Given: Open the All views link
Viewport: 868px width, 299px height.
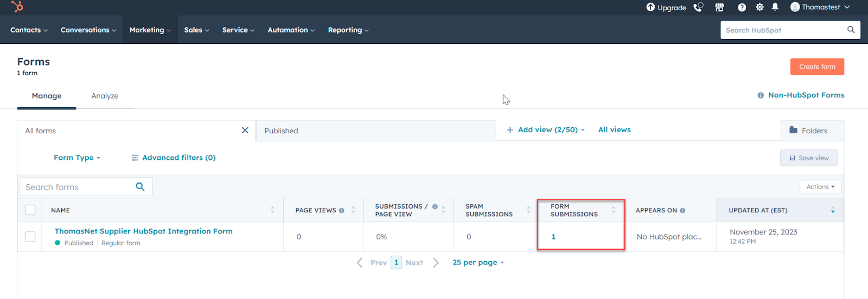Looking at the screenshot, I should pos(614,130).
